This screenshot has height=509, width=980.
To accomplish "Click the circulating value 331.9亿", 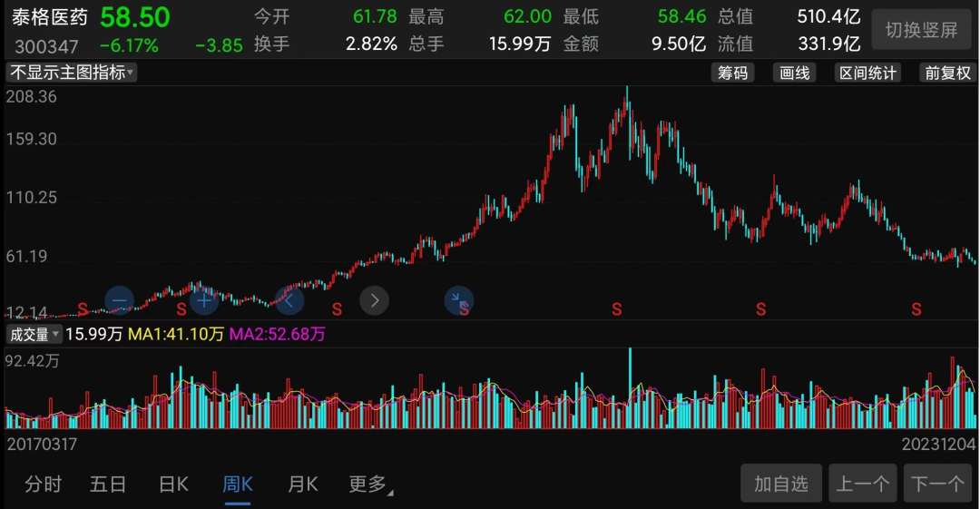I will (x=828, y=44).
